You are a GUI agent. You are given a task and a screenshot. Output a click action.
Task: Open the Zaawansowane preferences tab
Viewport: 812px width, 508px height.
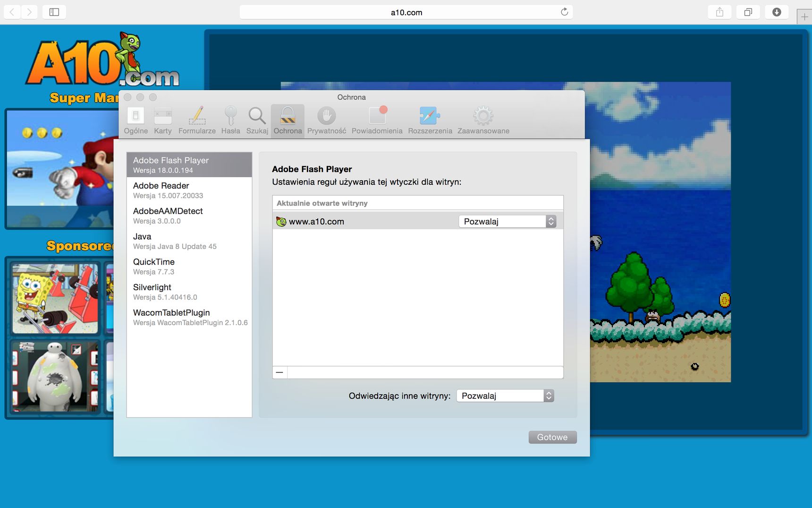(x=483, y=121)
